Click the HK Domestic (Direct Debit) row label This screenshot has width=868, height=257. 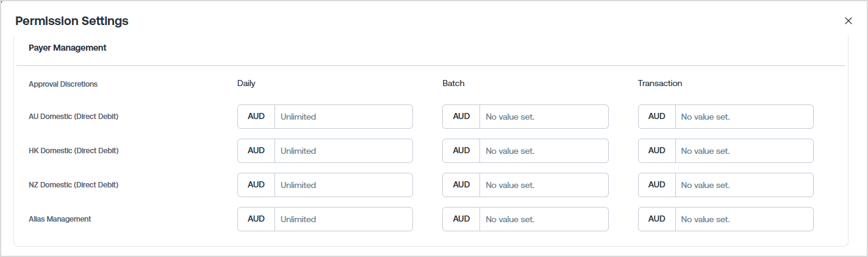coord(73,150)
